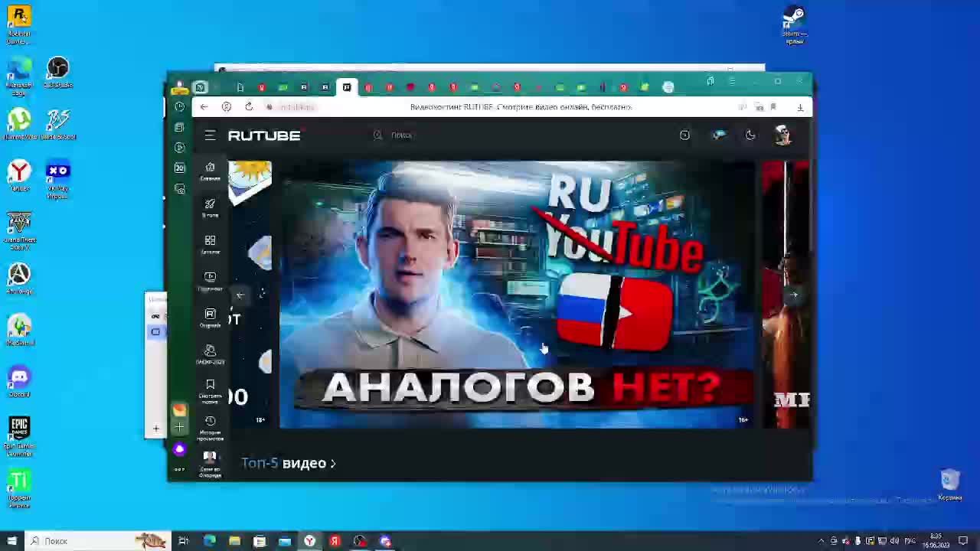
Task: Go to Главная in Rutube sidebar
Action: 210,171
